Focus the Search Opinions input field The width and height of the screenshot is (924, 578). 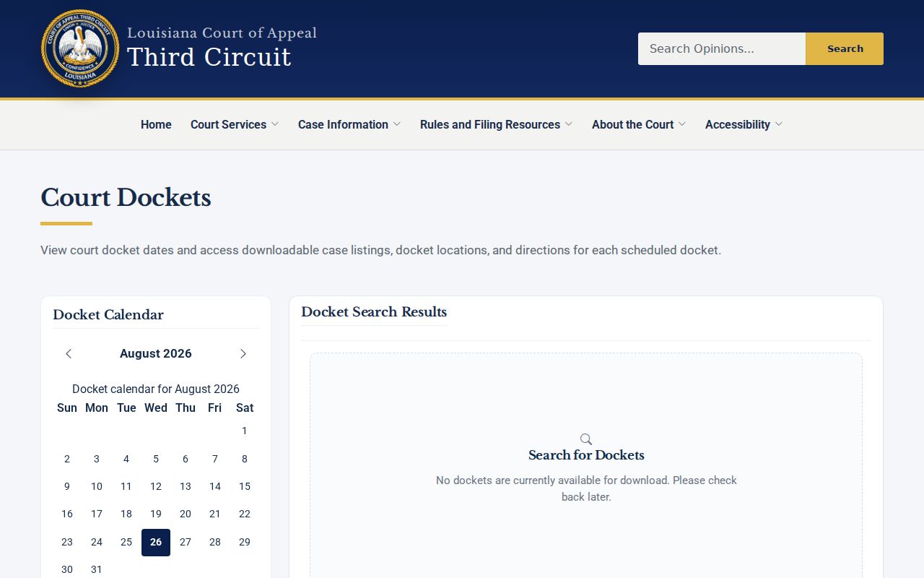(722, 48)
